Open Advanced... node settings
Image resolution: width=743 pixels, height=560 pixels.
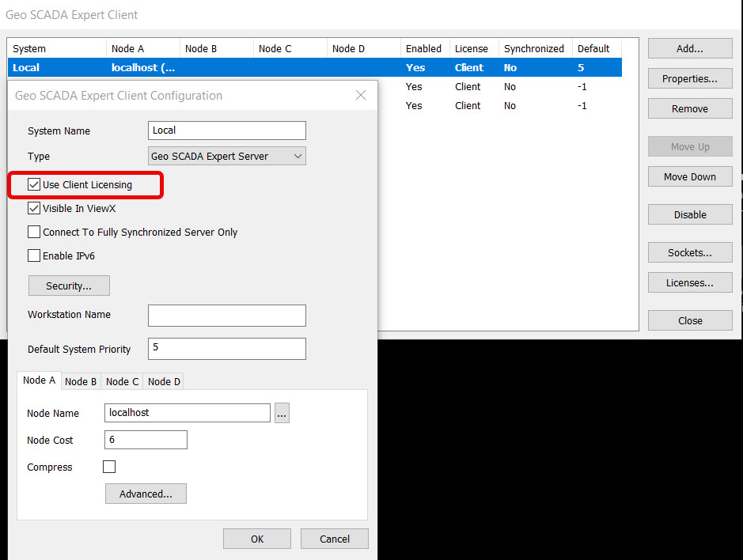point(146,494)
